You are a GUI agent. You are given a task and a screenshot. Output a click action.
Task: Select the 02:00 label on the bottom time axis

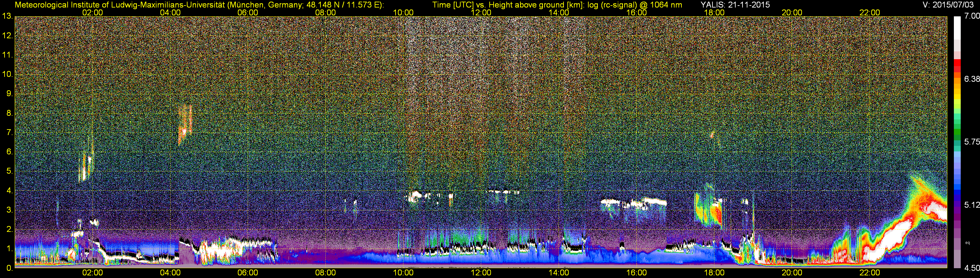click(x=92, y=273)
